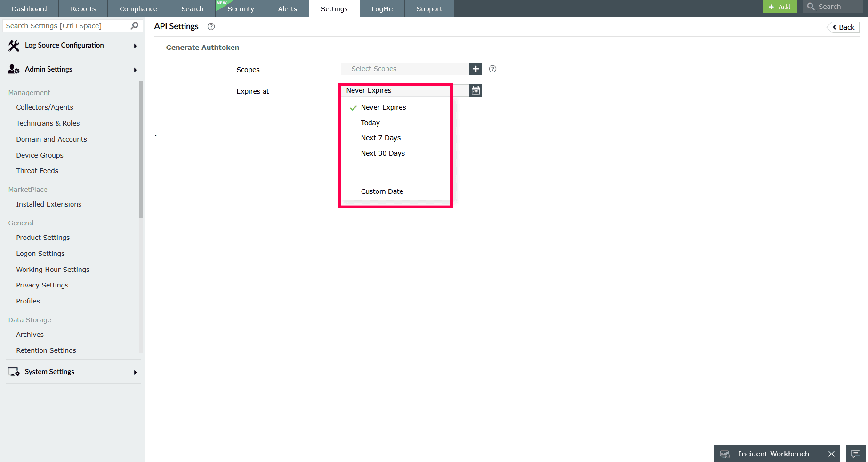
Task: Click the magnifier in Search Settings field
Action: pyautogui.click(x=134, y=25)
